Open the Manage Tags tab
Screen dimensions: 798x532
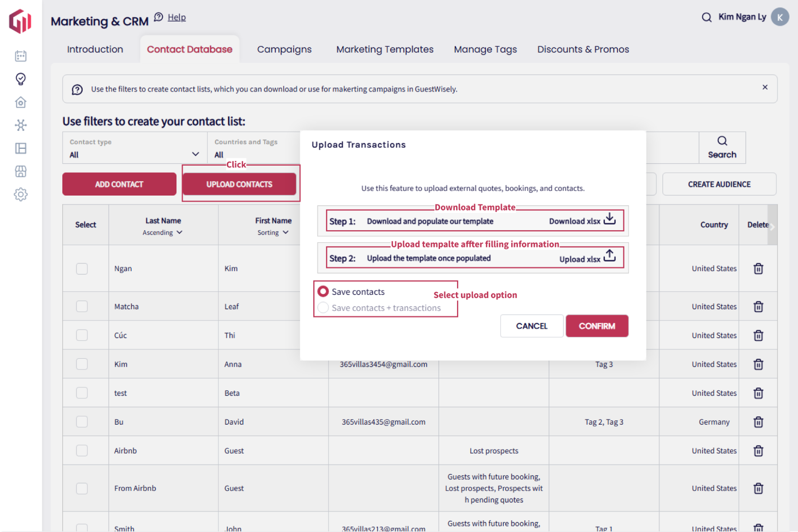tap(485, 49)
